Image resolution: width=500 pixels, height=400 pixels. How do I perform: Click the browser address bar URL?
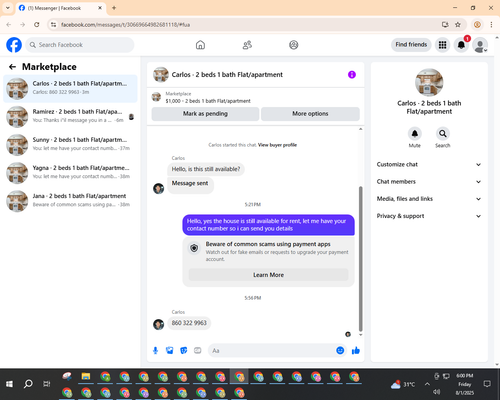pos(125,25)
